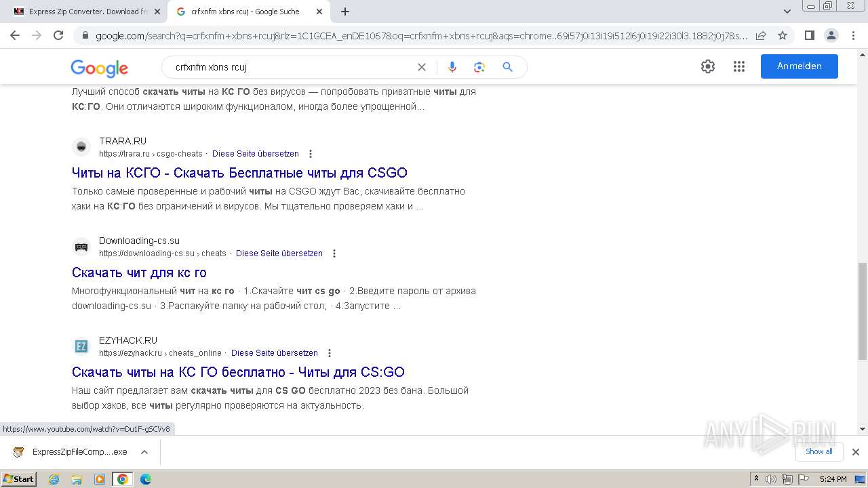Open more options for Downloading-cs.su result
The width and height of the screenshot is (868, 488).
pos(334,253)
